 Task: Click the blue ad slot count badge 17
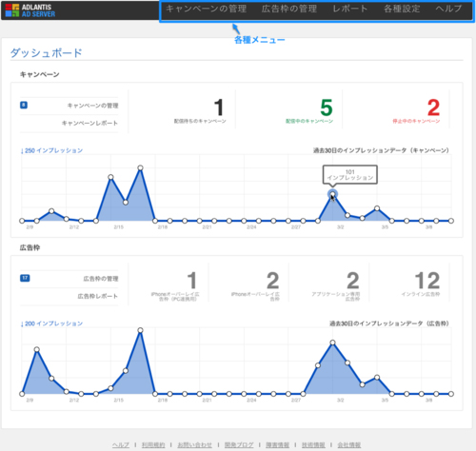point(25,278)
